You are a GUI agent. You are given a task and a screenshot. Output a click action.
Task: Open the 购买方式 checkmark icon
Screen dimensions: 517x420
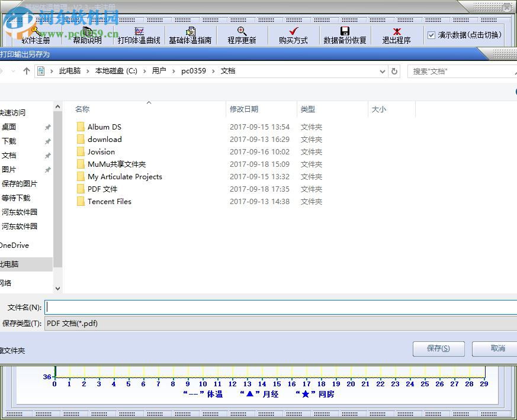pos(293,31)
